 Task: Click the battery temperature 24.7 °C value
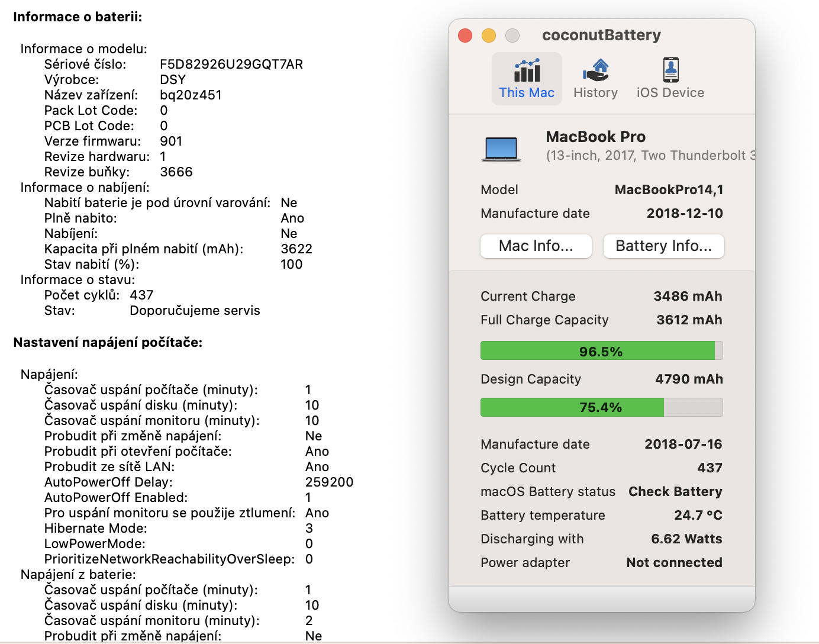698,515
